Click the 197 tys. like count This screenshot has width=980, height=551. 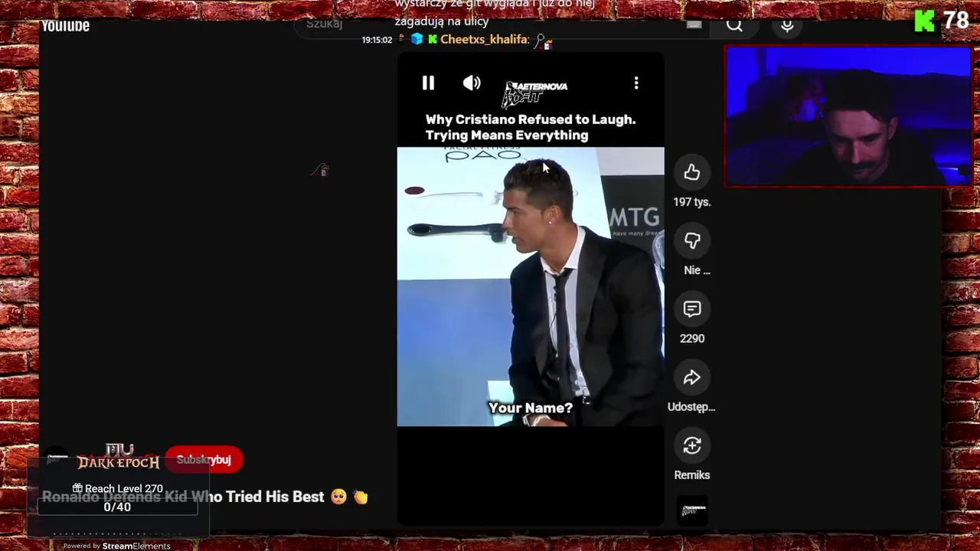coord(692,202)
